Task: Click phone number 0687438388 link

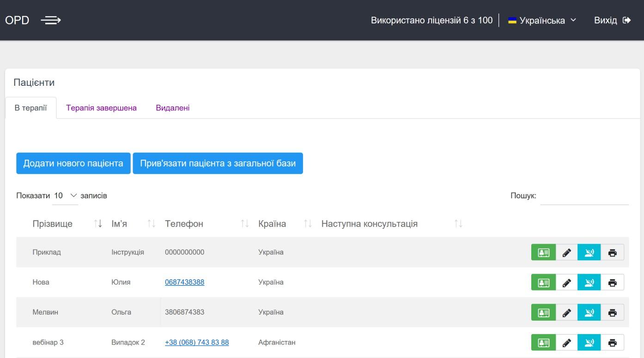Action: [x=184, y=282]
